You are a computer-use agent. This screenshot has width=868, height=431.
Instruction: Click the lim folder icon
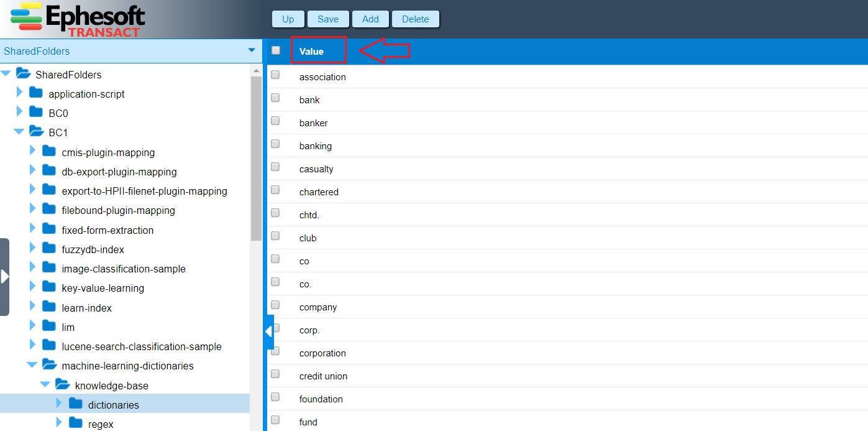[49, 327]
